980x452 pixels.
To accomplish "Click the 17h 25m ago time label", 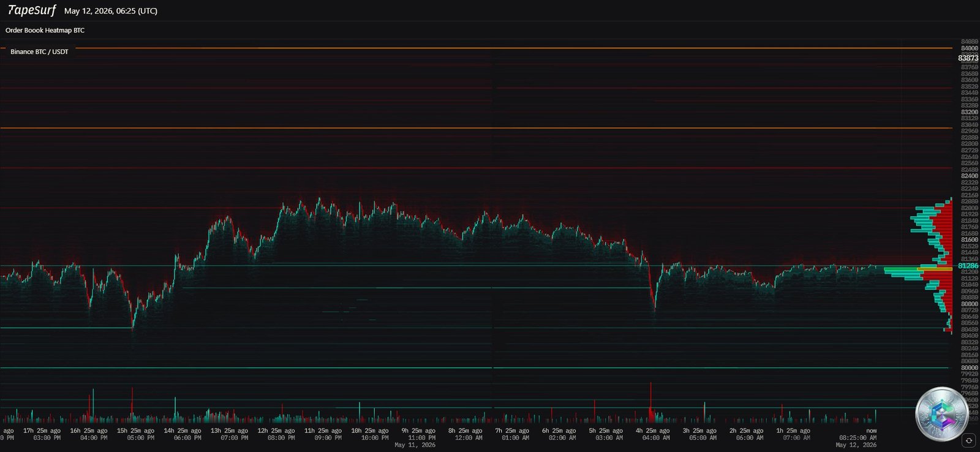I will pos(42,431).
